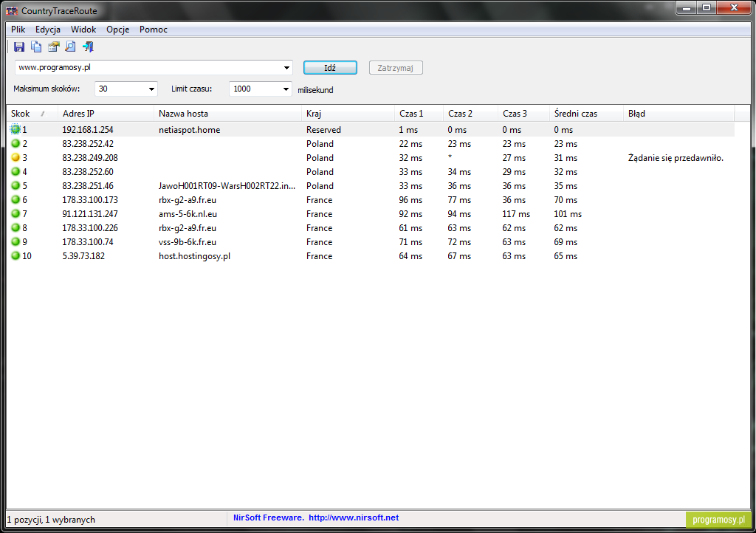Click green status icon for hop 2
The height and width of the screenshot is (533, 756).
coord(16,143)
